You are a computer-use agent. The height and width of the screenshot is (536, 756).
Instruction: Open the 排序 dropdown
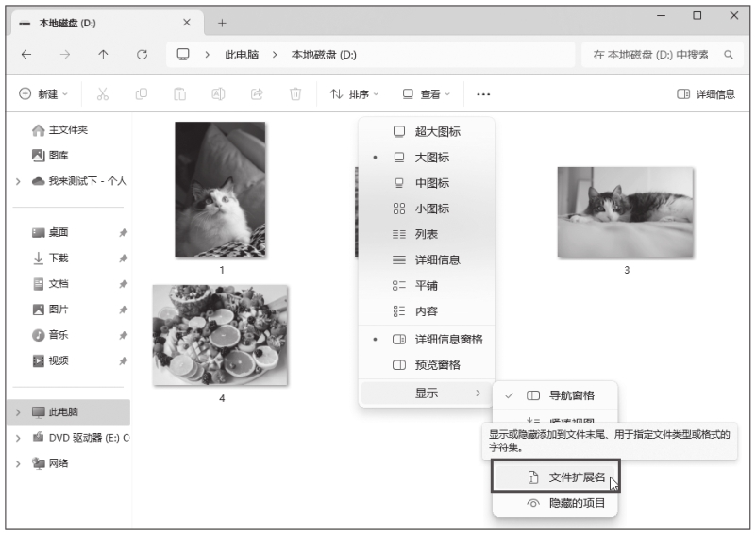point(354,94)
